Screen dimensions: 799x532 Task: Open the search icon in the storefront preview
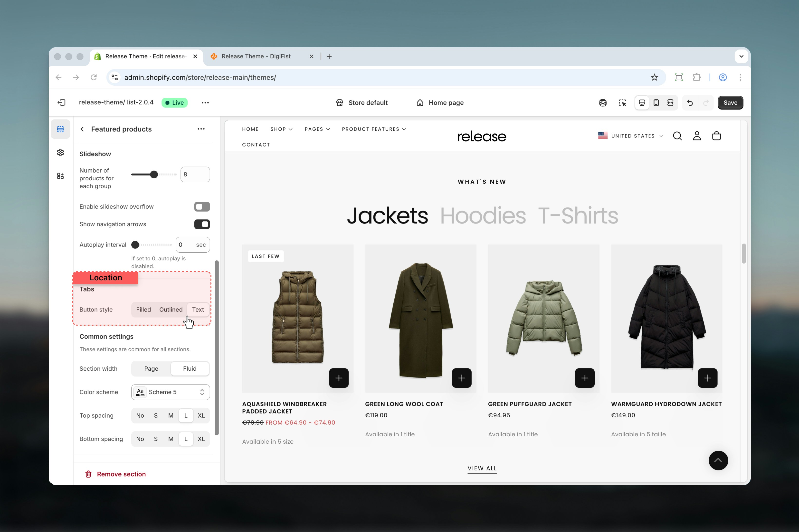click(677, 136)
